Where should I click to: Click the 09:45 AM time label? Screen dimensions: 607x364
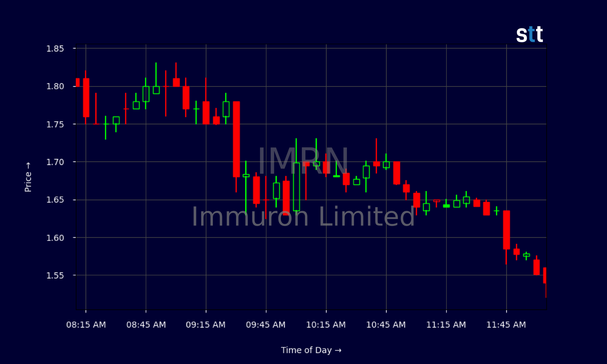click(266, 325)
